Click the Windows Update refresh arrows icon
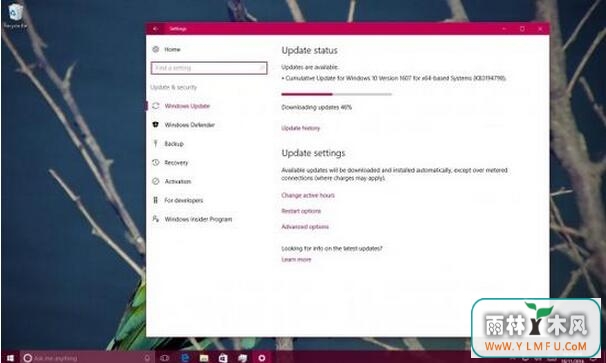Image resolution: width=606 pixels, height=363 pixels. tap(156, 106)
